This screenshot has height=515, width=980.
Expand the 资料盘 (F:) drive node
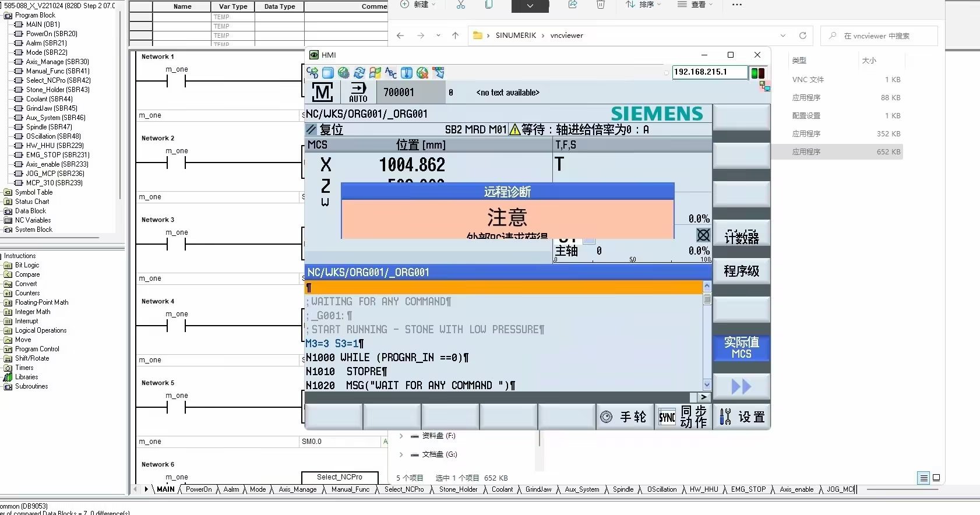(x=401, y=436)
